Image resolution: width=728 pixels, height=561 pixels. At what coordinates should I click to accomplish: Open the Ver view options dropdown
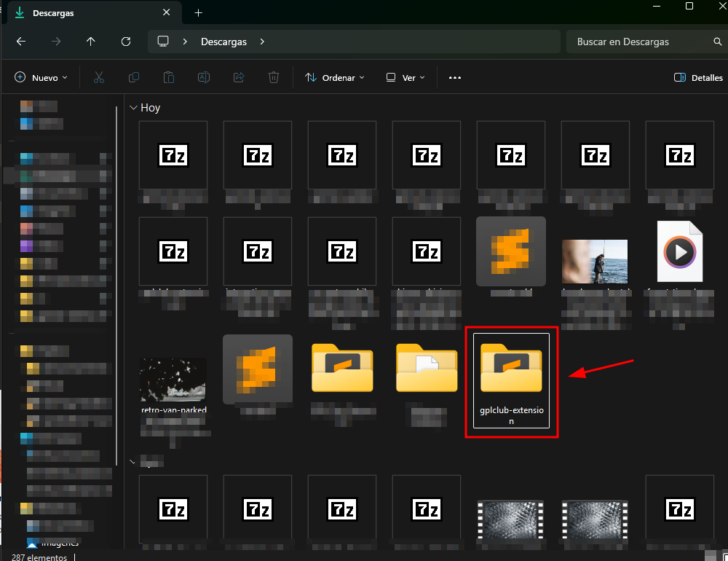[405, 77]
